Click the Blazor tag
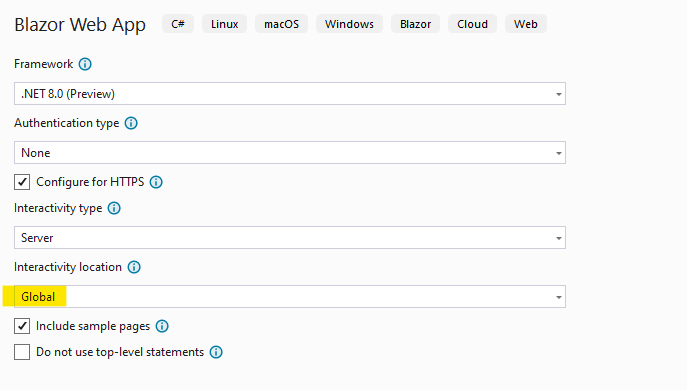687x390 pixels. (x=415, y=24)
